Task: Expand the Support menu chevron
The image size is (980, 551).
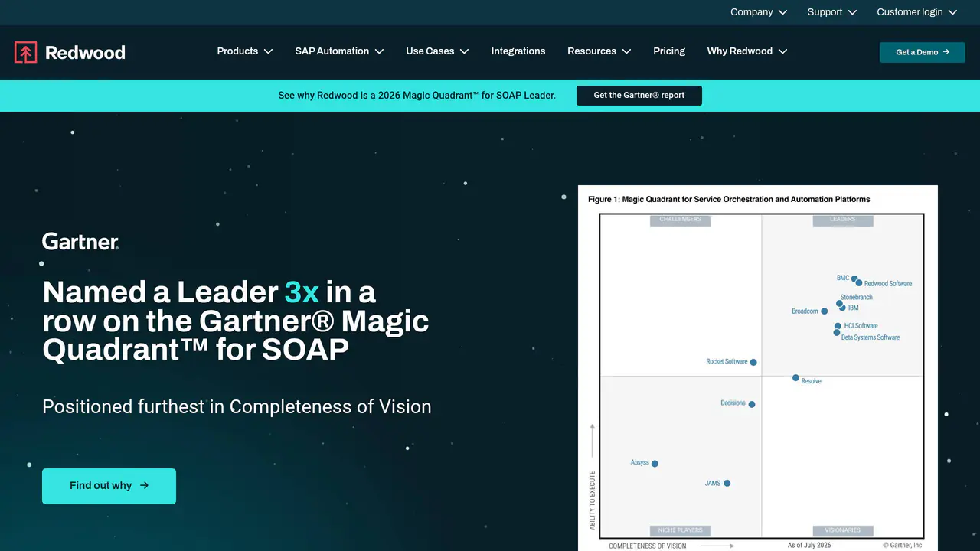Action: (852, 12)
